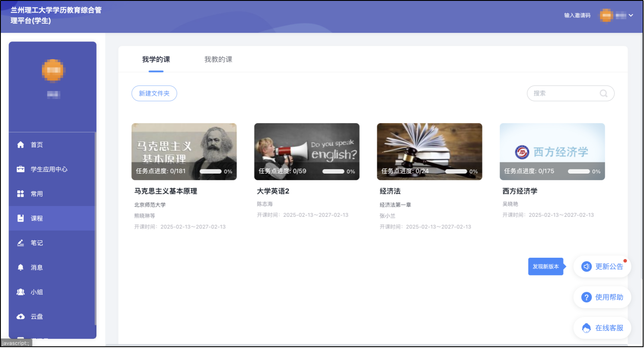Click the 大学英语2 progress bar
This screenshot has height=348, width=644.
pos(333,171)
